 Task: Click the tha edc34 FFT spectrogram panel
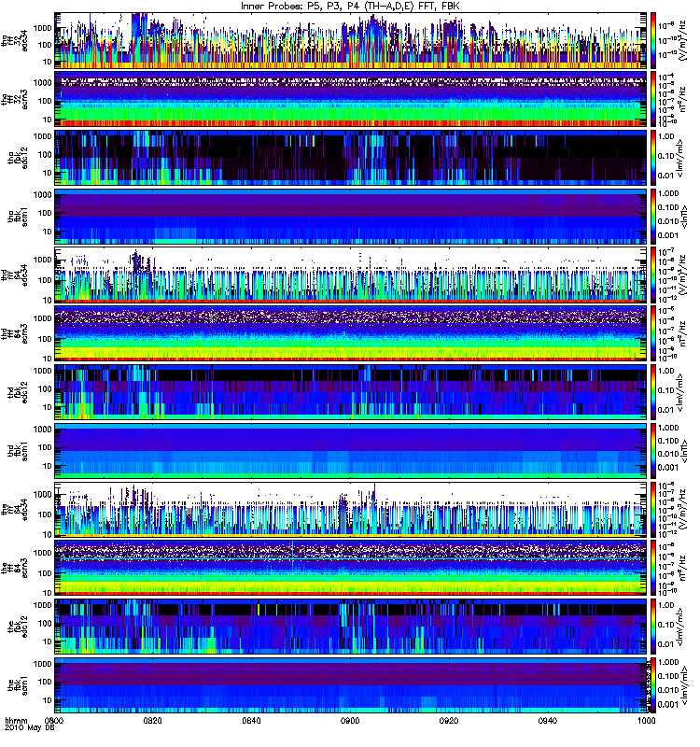(351, 41)
